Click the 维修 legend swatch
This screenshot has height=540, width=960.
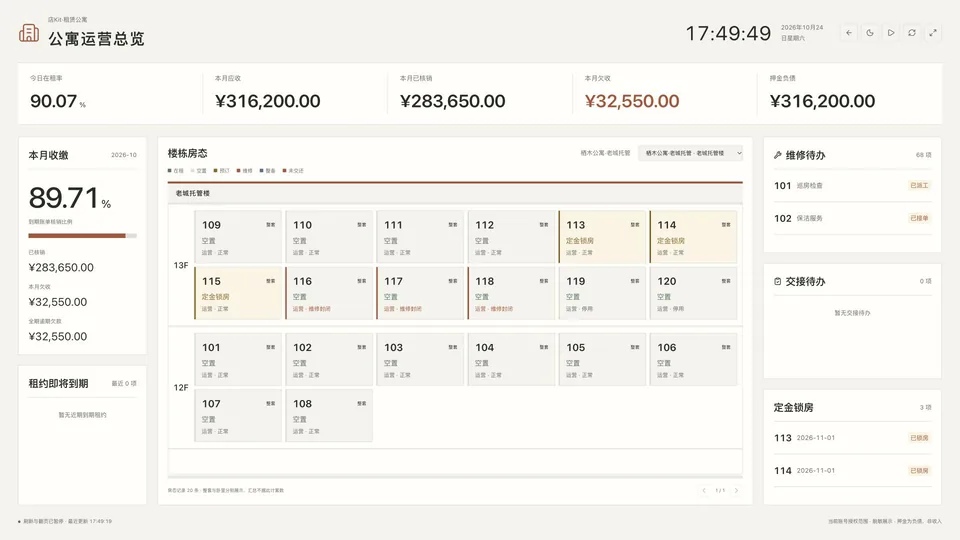(239, 171)
